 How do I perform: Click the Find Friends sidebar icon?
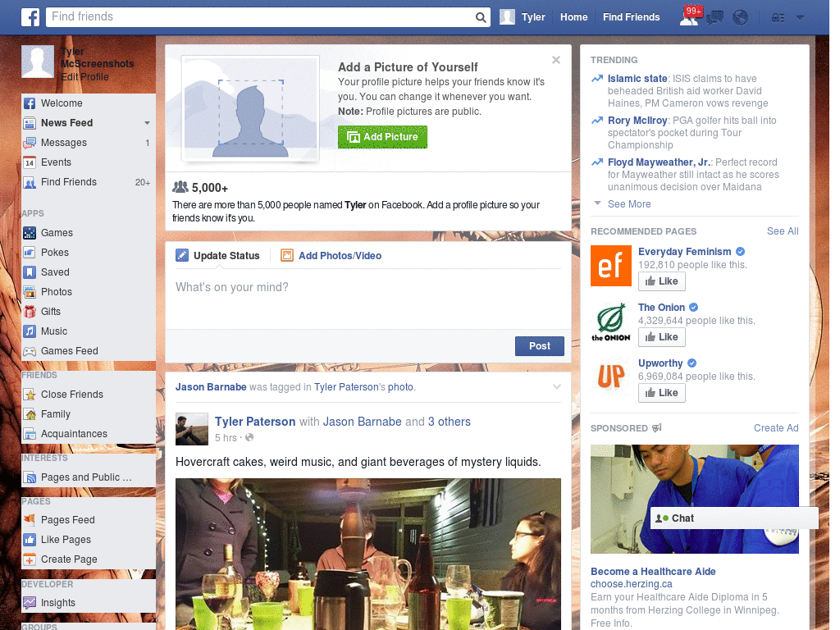pyautogui.click(x=30, y=182)
